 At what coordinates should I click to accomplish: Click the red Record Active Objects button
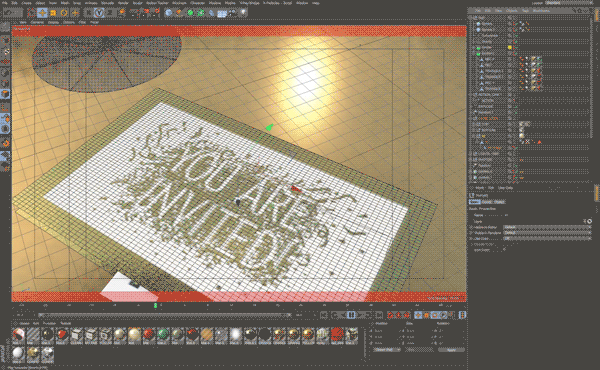point(390,315)
